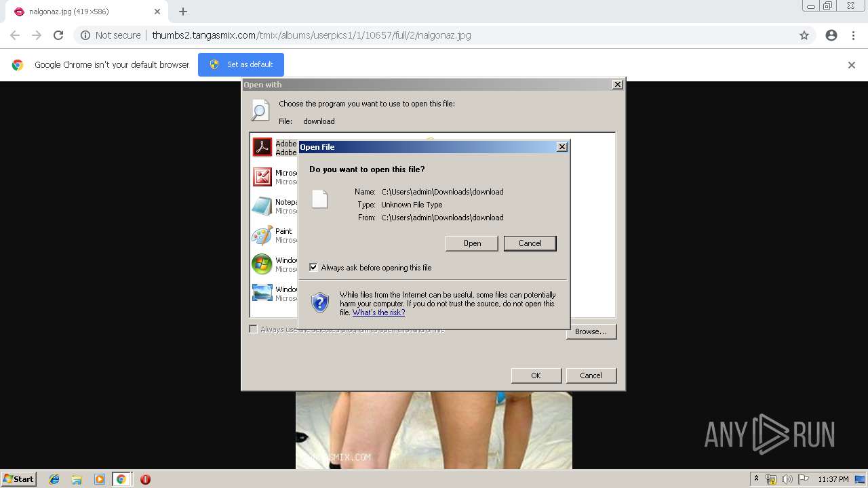Select the Notepad program icon
Viewport: 868px width, 488px height.
[262, 206]
